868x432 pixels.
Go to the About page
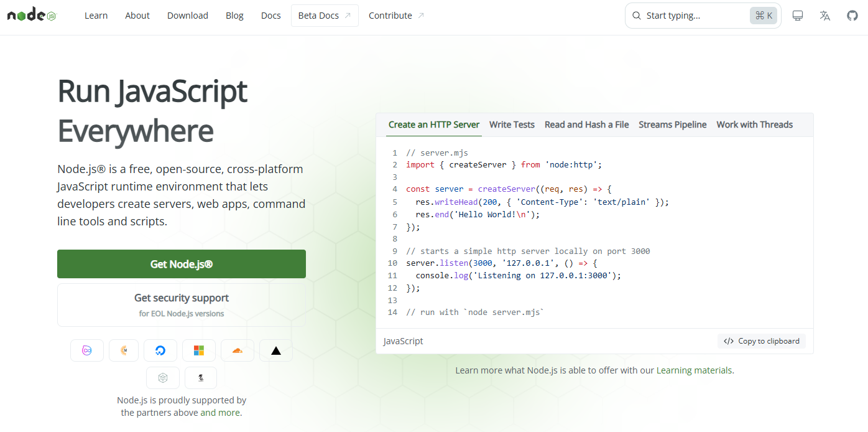[137, 16]
